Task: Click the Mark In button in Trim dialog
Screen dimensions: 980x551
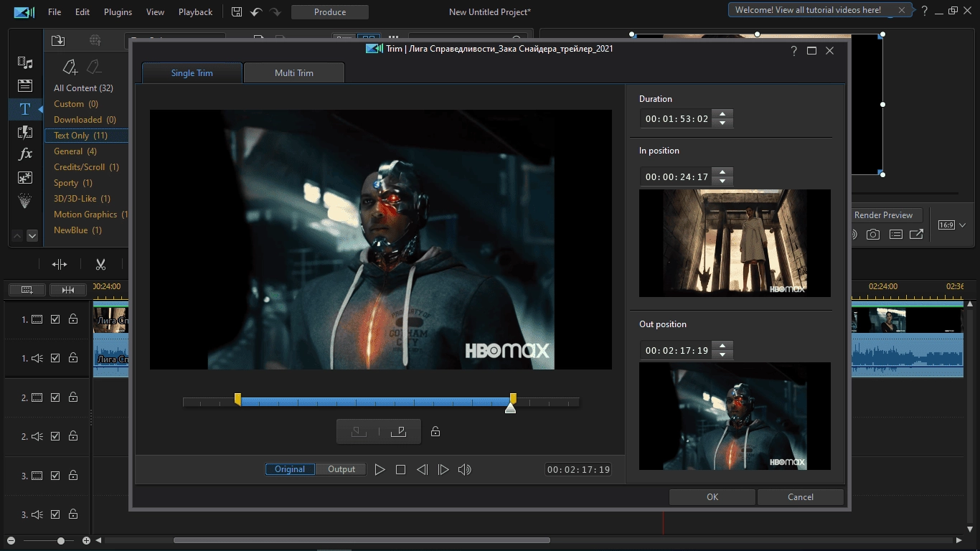Action: point(359,432)
